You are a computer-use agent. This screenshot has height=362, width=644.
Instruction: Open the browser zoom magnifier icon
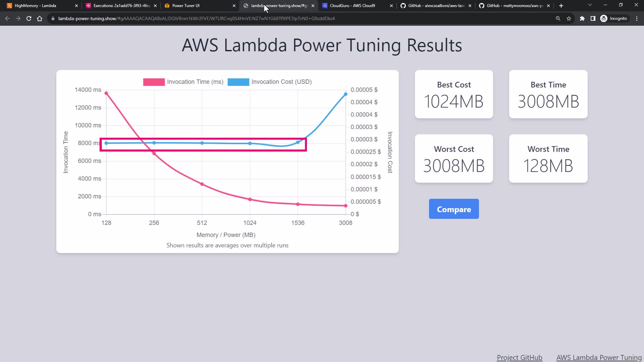558,18
